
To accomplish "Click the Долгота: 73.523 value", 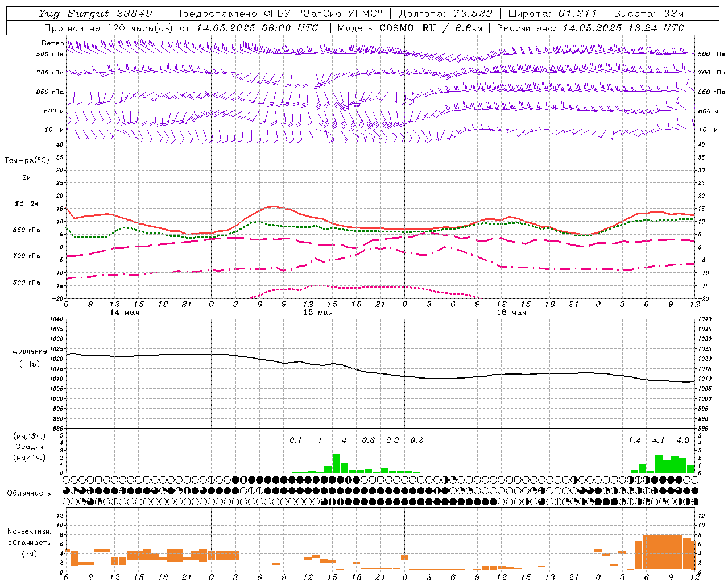I will pos(447,14).
